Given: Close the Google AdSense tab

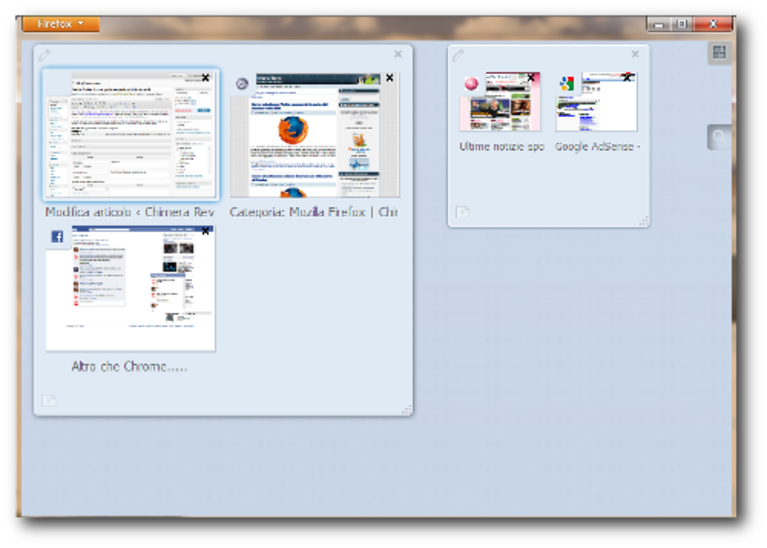Looking at the screenshot, I should (x=628, y=77).
